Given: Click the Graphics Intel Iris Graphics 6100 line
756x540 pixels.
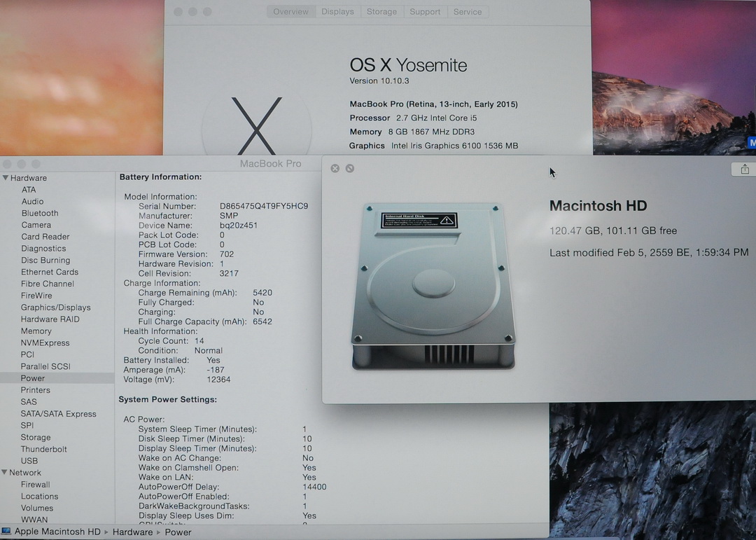Looking at the screenshot, I should [x=434, y=146].
